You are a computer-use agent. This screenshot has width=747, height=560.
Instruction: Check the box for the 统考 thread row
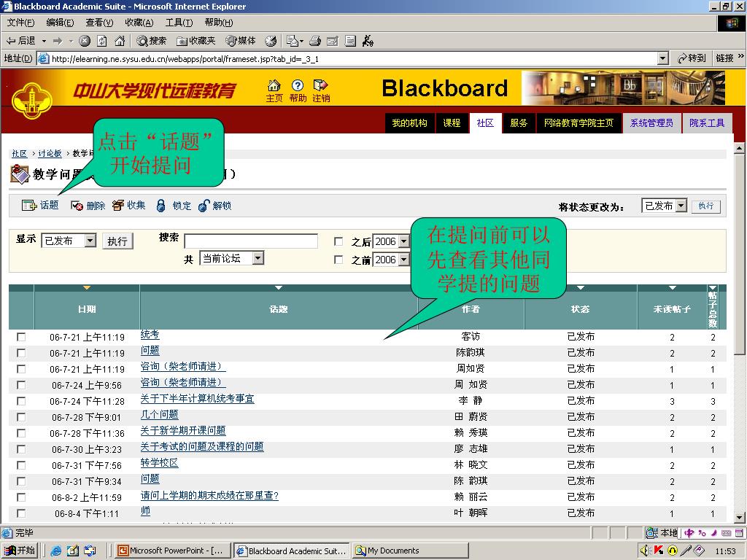coord(21,337)
